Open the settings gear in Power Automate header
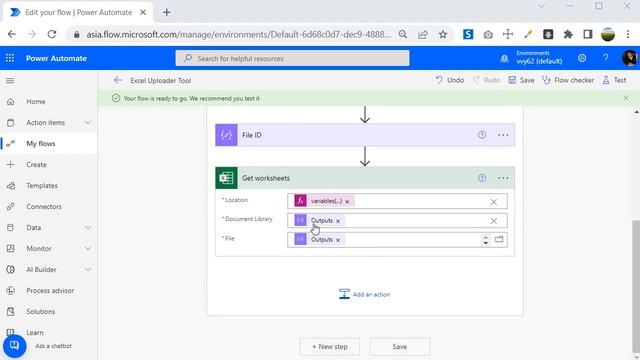Screen dimensions: 640x360 pos(582,58)
